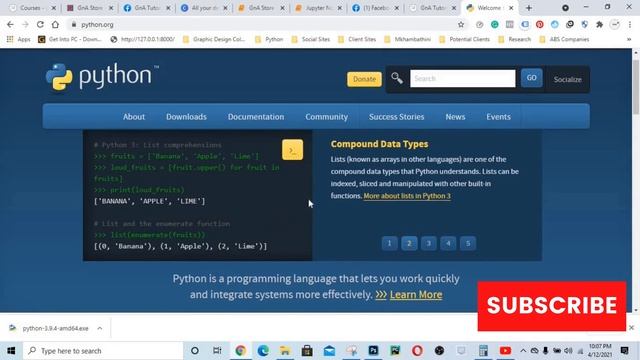Viewport: 640px width, 360px height.
Task: Show hidden system tray icons
Action: coord(523,351)
